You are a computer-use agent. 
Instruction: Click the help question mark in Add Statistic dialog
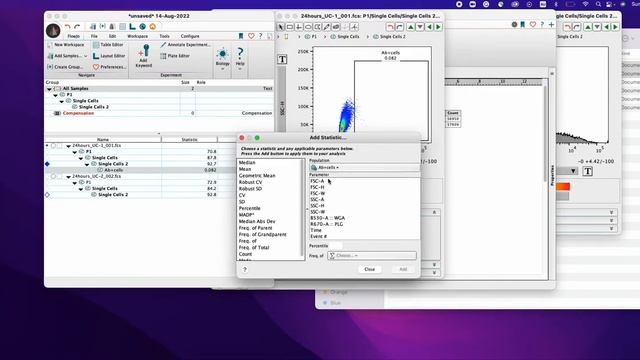245,269
